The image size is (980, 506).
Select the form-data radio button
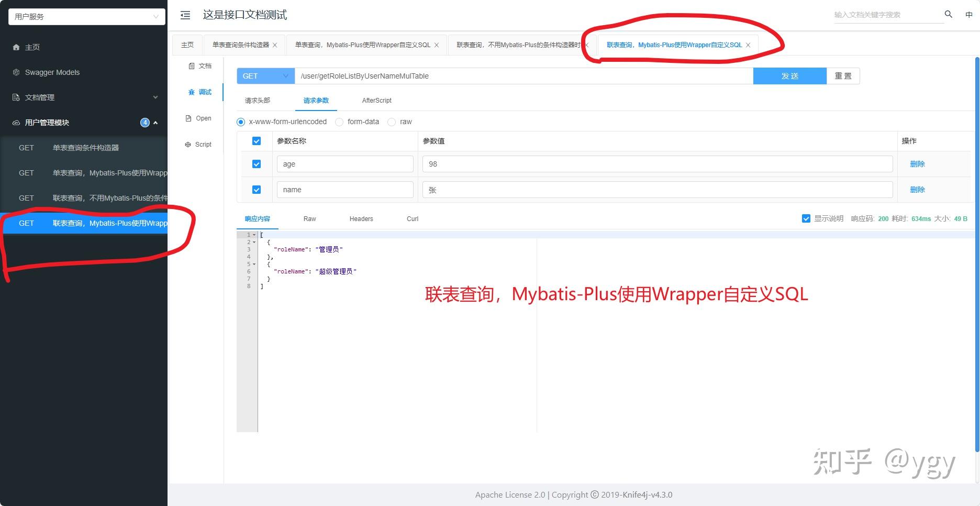tap(339, 122)
